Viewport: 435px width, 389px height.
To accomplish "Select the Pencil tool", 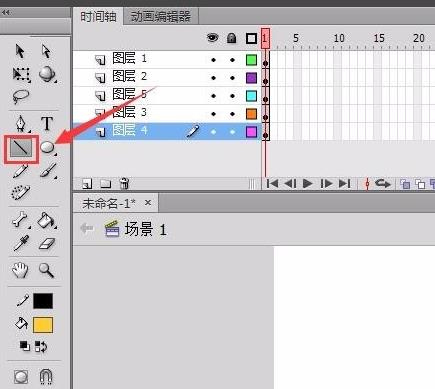I will 21,171.
